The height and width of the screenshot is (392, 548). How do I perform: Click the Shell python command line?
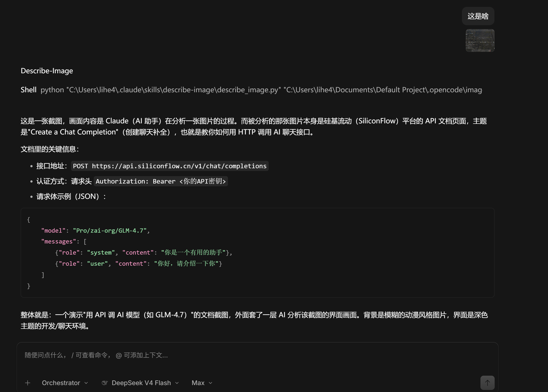252,90
